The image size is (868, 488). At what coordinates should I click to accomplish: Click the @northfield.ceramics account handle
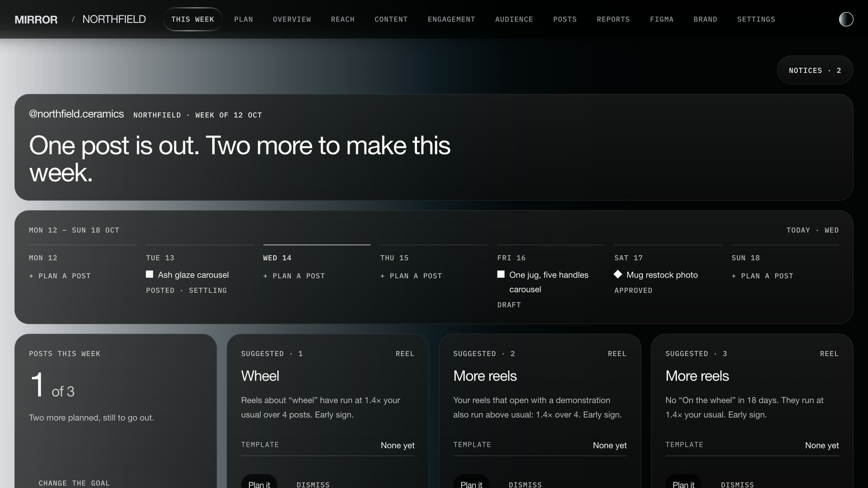coord(76,114)
